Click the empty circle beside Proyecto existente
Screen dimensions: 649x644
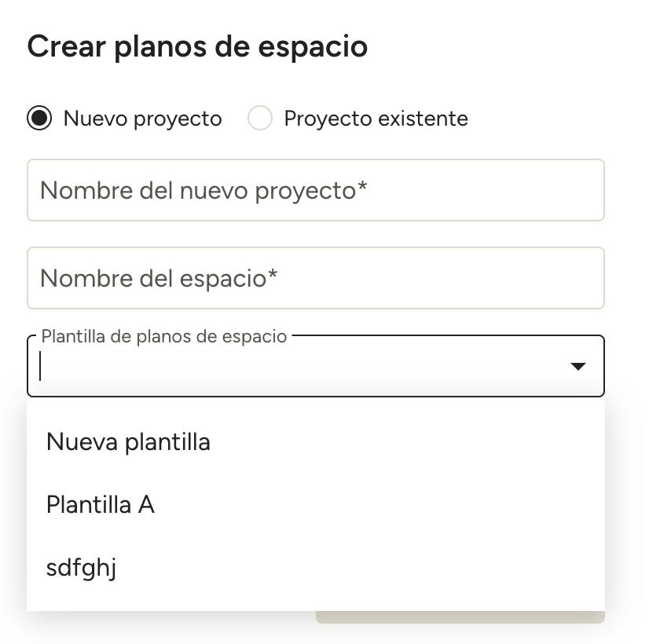pyautogui.click(x=260, y=119)
